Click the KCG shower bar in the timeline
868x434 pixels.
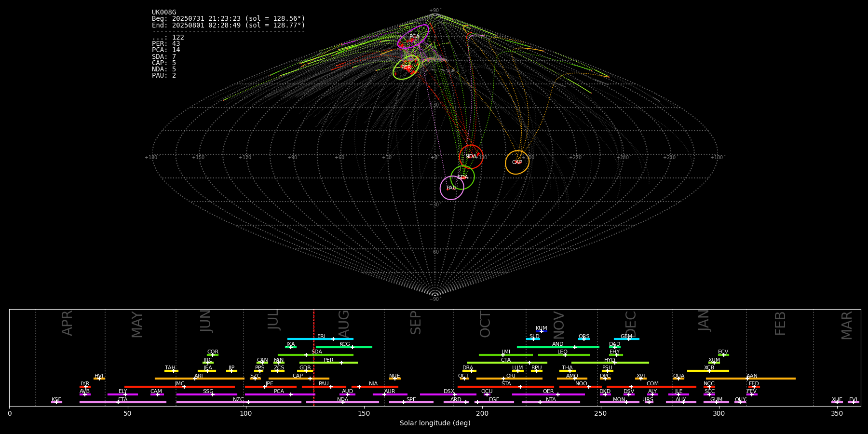coord(344,347)
